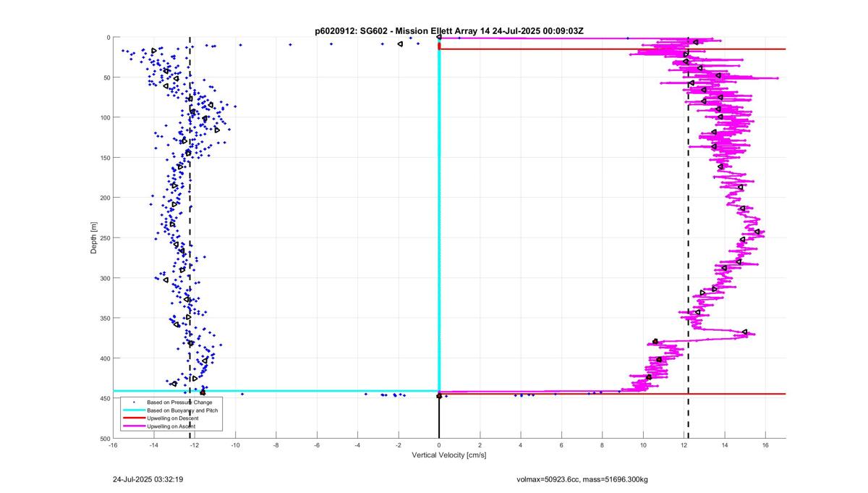868x493 pixels.
Task: Click the cyan line sample in the legend
Action: pos(133,410)
